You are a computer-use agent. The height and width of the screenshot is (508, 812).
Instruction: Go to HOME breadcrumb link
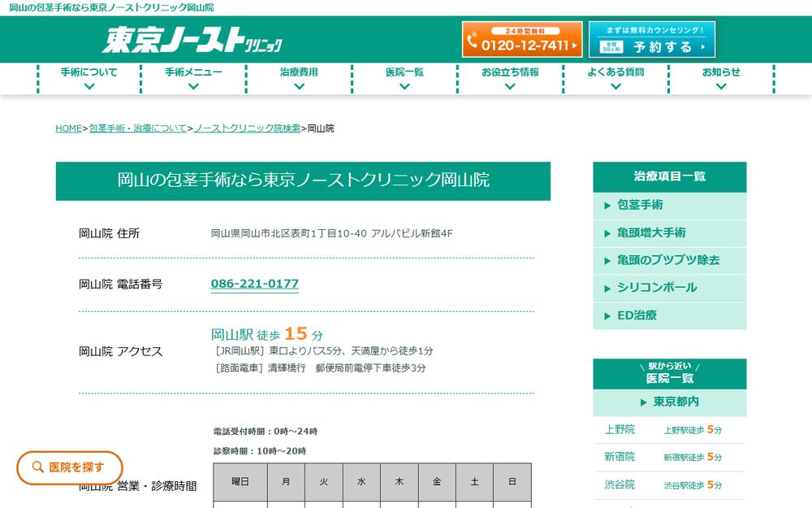click(68, 128)
